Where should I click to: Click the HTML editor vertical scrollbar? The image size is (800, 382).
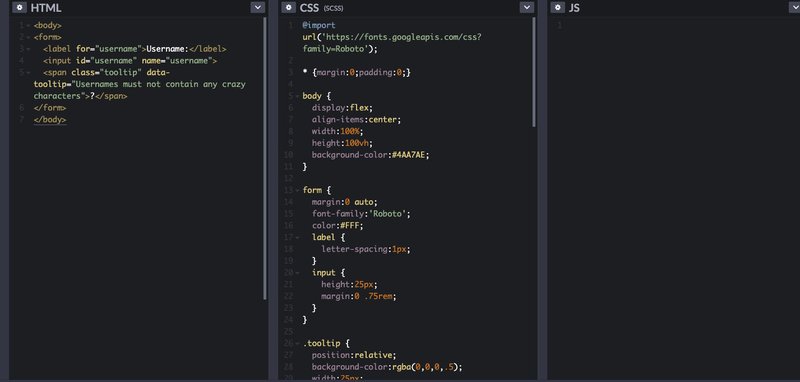pos(265,158)
